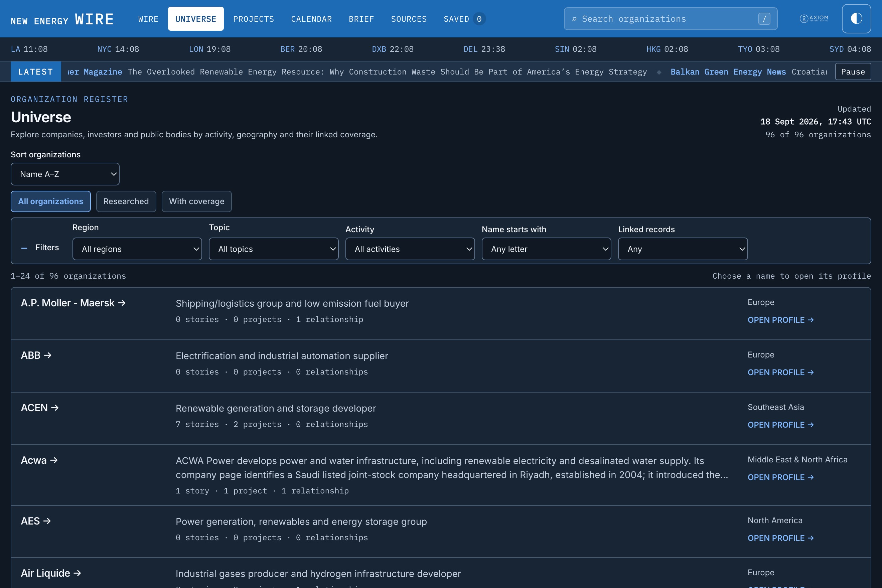Open the Acwa name link
This screenshot has width=882, height=588.
point(39,460)
